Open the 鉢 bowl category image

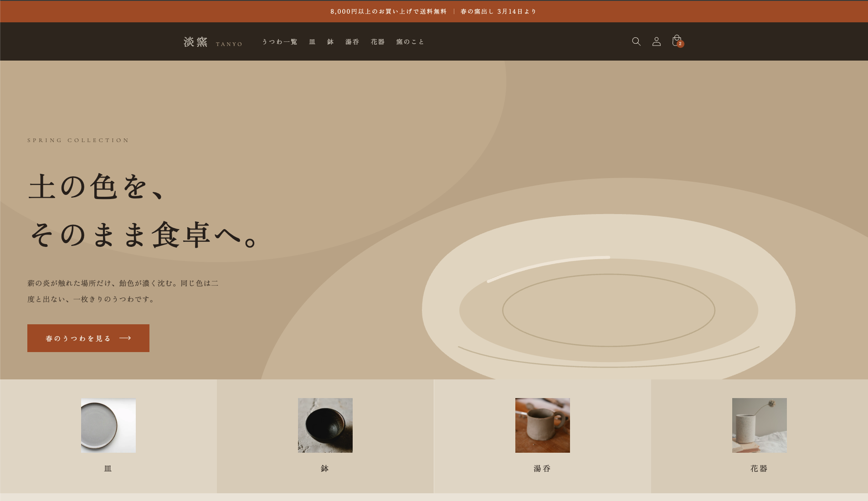325,425
